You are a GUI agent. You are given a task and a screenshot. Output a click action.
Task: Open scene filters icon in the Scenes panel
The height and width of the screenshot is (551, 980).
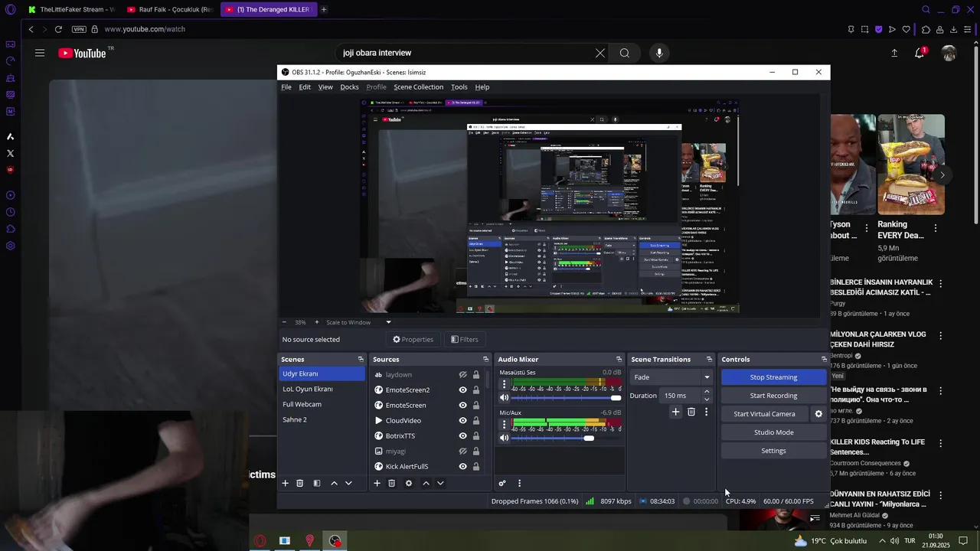coord(316,483)
